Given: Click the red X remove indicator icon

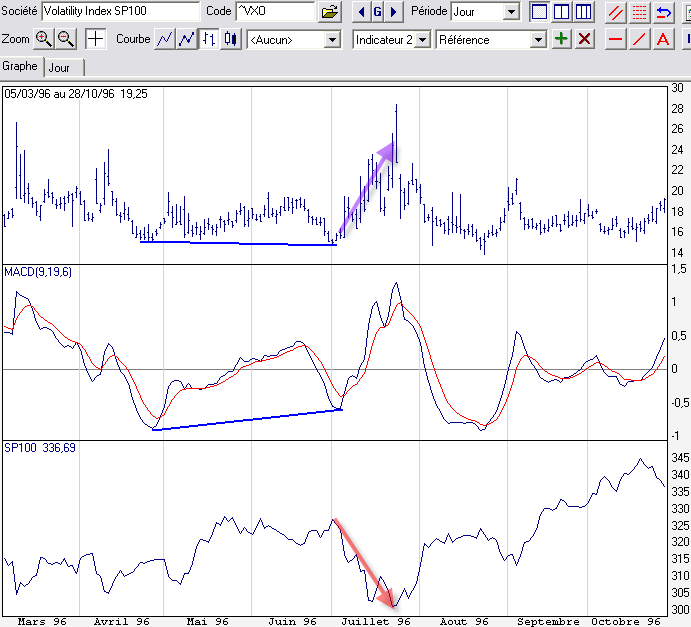Looking at the screenshot, I should tap(585, 39).
